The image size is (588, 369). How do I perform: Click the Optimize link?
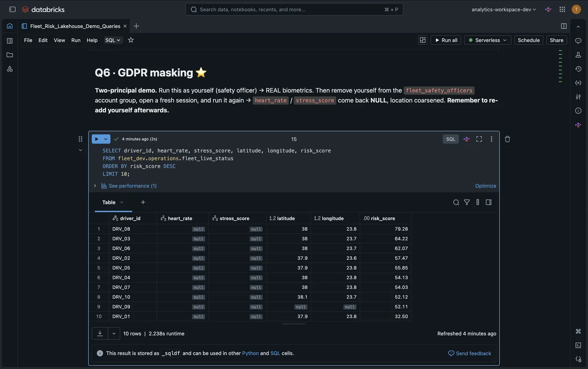(486, 186)
